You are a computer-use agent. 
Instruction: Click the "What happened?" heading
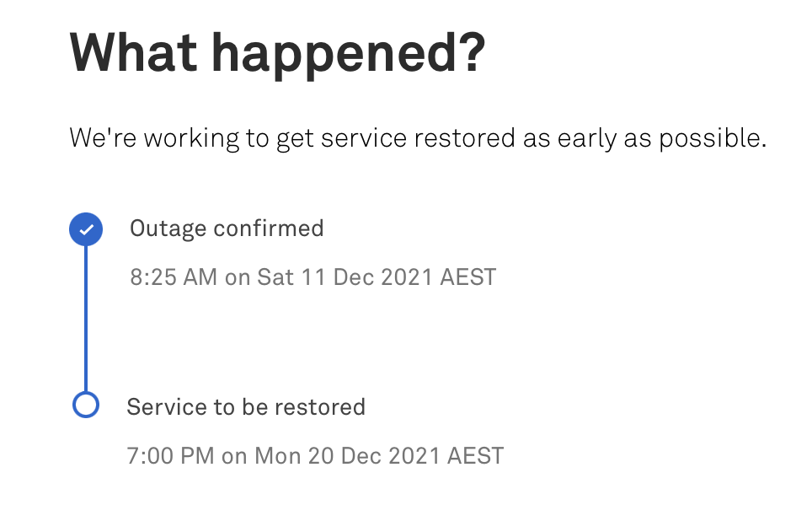click(278, 52)
